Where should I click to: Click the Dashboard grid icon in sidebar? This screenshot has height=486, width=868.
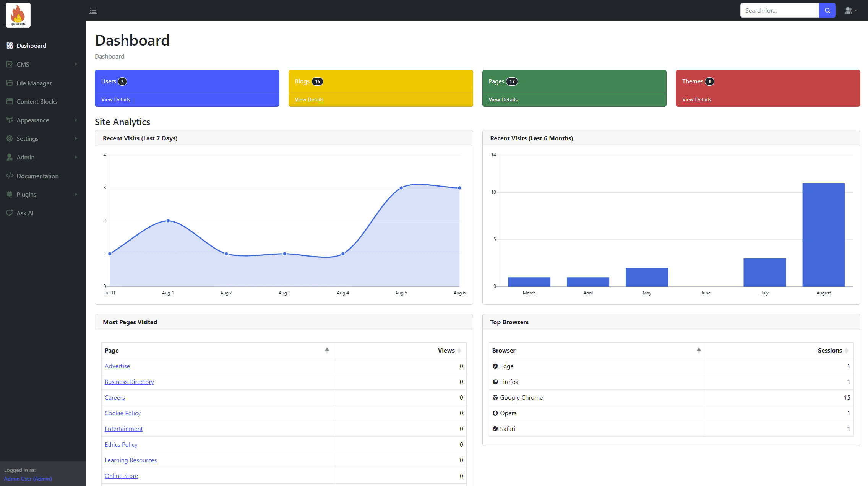coord(10,46)
